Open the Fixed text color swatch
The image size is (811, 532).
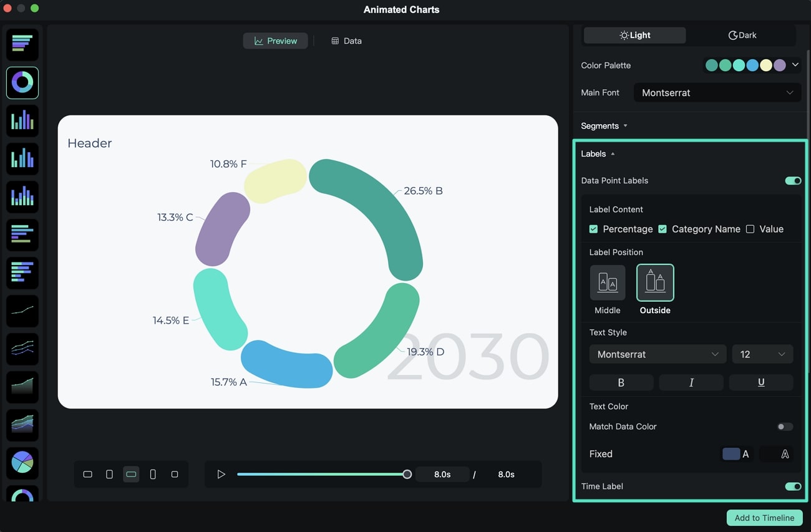731,454
